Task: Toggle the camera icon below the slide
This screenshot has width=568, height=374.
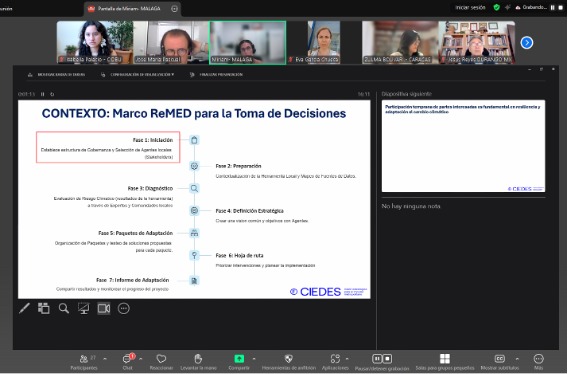Action: 104,308
